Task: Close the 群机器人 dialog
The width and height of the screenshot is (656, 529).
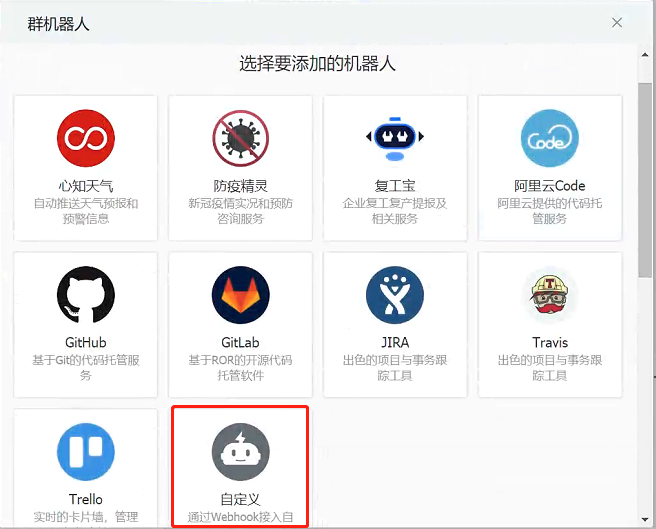Action: 618,22
